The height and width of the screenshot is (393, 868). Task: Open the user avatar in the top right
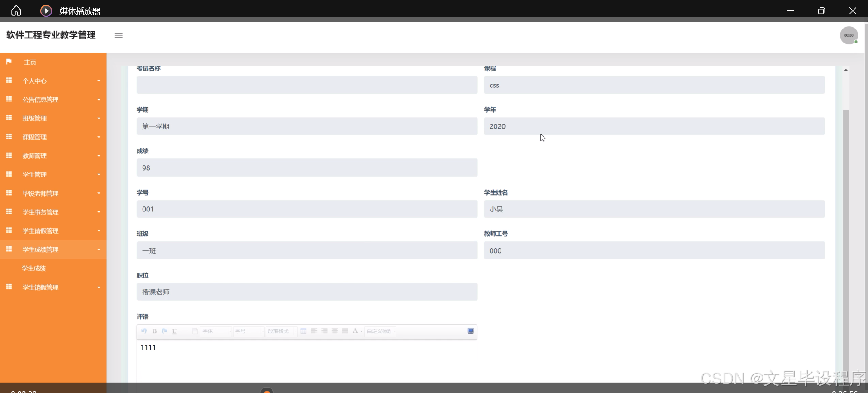tap(849, 35)
